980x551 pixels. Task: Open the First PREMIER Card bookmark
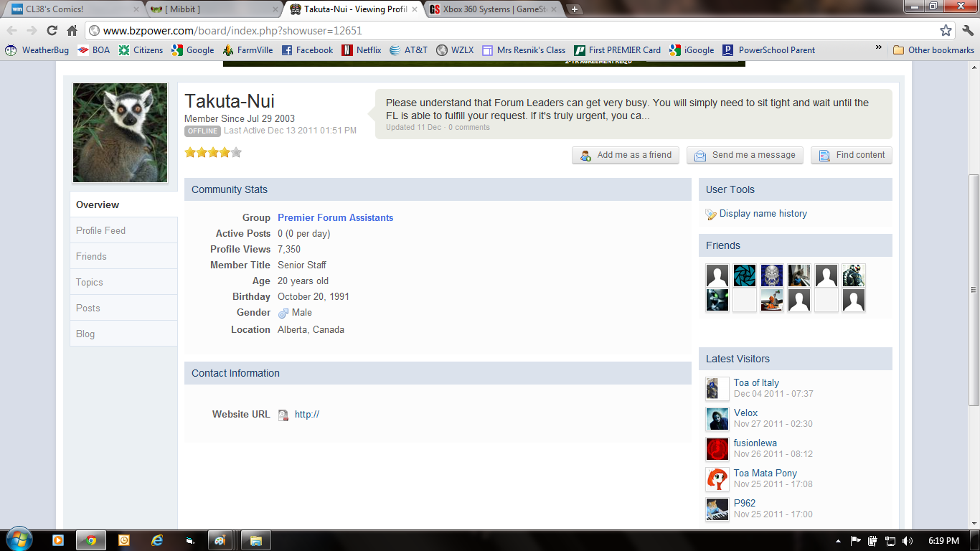617,50
